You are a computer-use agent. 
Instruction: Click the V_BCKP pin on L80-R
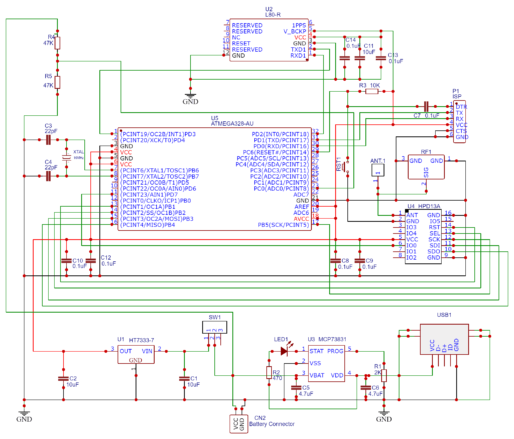point(295,31)
